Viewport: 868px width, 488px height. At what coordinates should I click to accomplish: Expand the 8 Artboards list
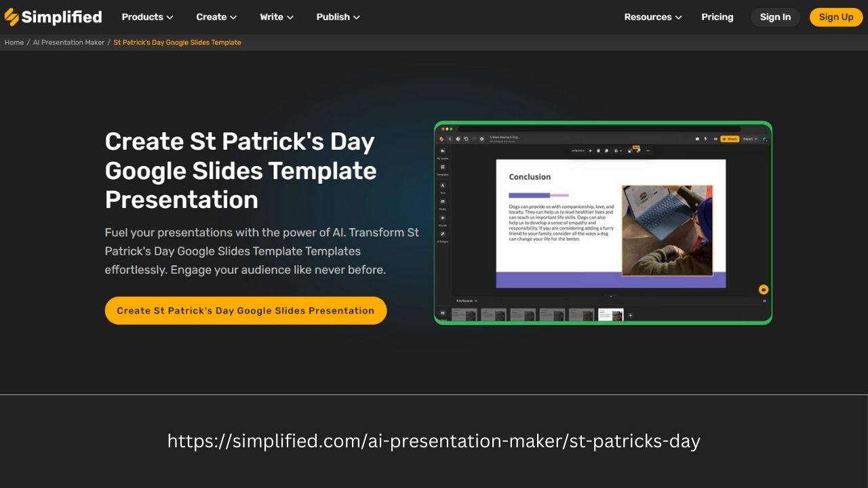tap(467, 301)
